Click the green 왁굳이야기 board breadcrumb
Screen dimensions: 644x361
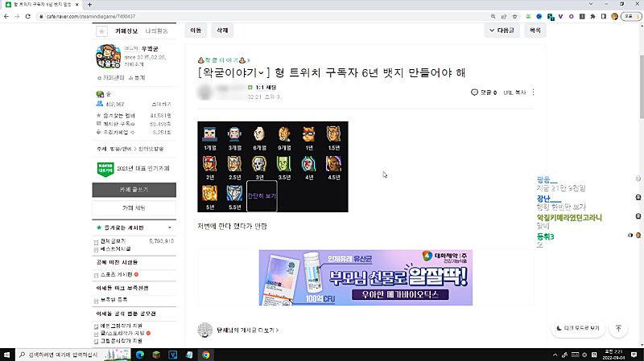[x=224, y=60]
